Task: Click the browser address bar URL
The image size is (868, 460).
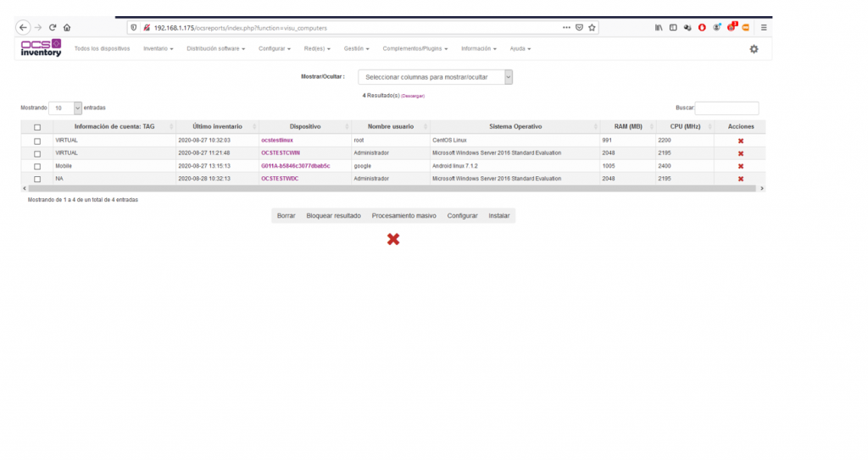Action: (x=240, y=28)
